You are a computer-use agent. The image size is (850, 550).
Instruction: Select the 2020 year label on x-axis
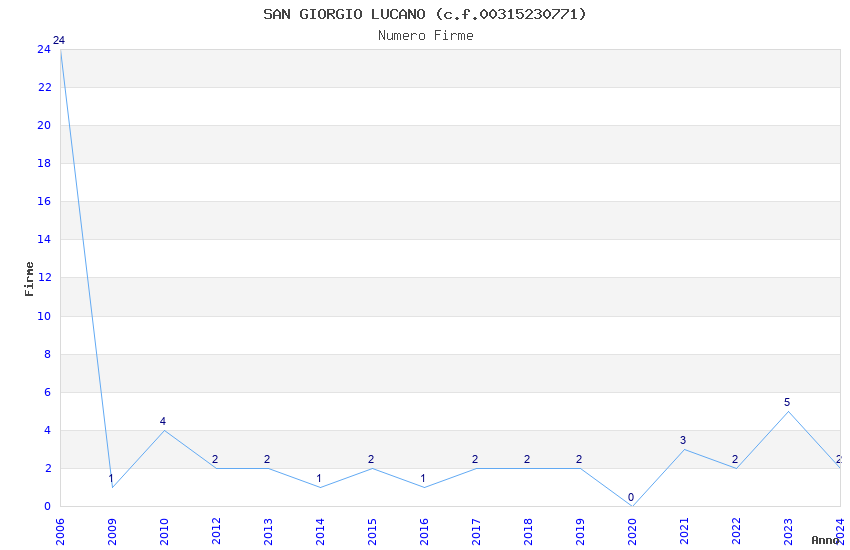point(632,532)
